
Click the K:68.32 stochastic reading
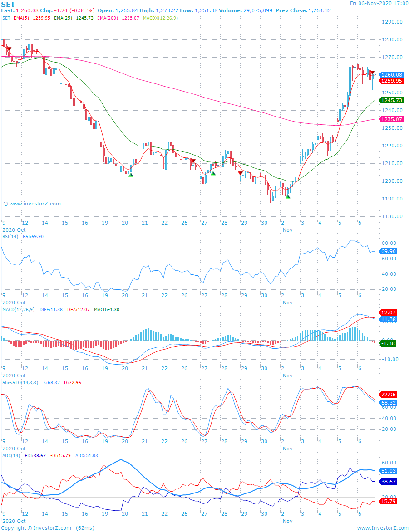(x=51, y=382)
